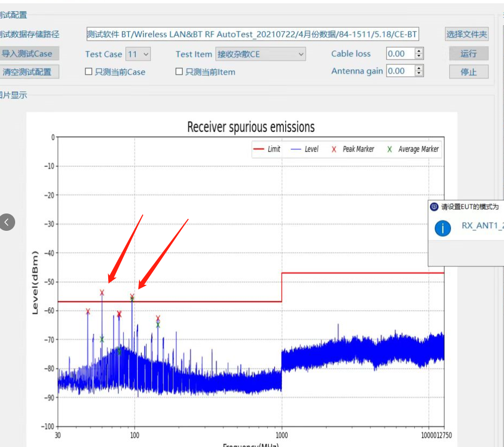The image size is (504, 447).
Task: Click the test data storage path field
Action: tap(253, 34)
